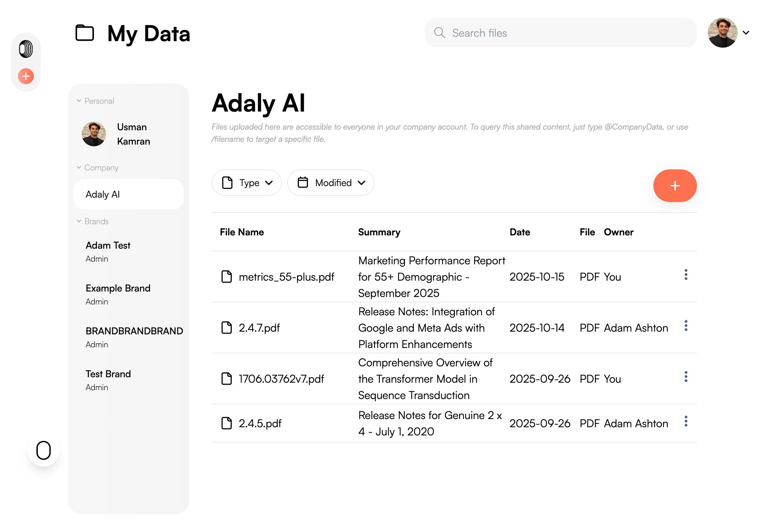Collapse the Company section
765x532 pixels.
[79, 168]
